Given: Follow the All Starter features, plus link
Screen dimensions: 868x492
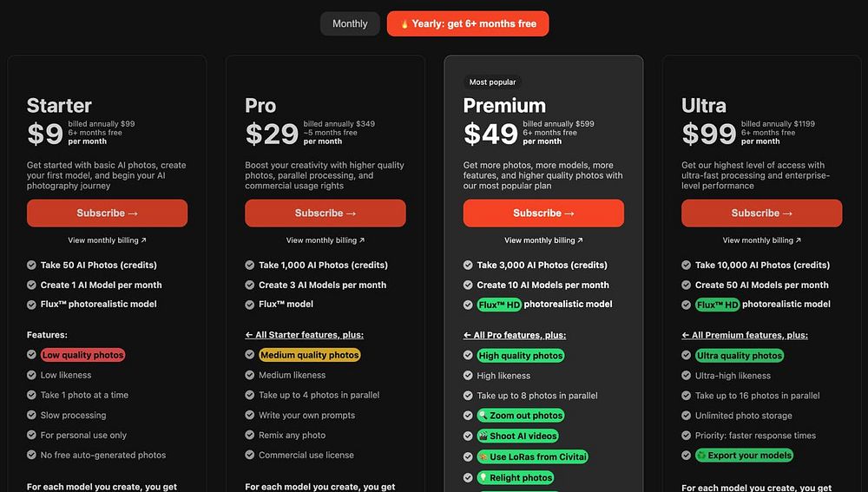Looking at the screenshot, I should click(x=305, y=335).
